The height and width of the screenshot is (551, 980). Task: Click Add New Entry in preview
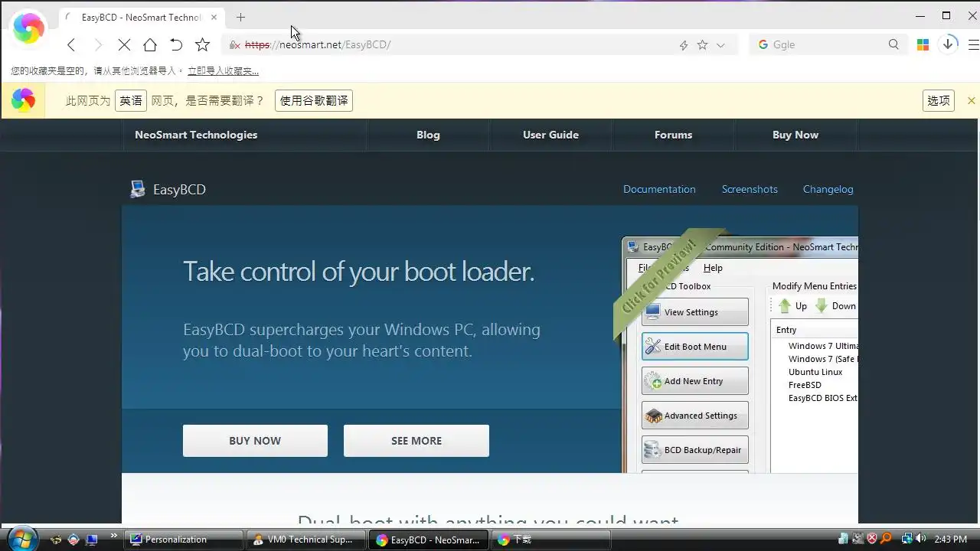pyautogui.click(x=694, y=381)
